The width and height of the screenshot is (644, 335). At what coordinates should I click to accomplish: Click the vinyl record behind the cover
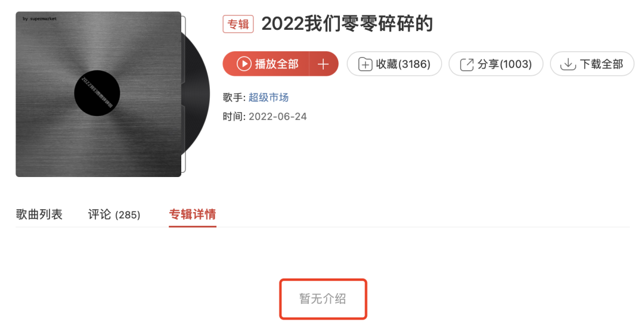click(x=197, y=94)
